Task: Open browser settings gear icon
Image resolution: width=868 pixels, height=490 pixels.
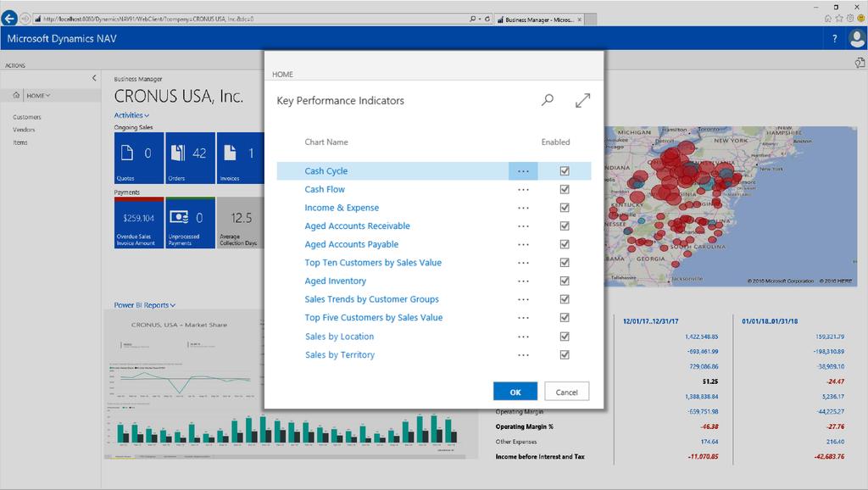Action: coord(850,19)
